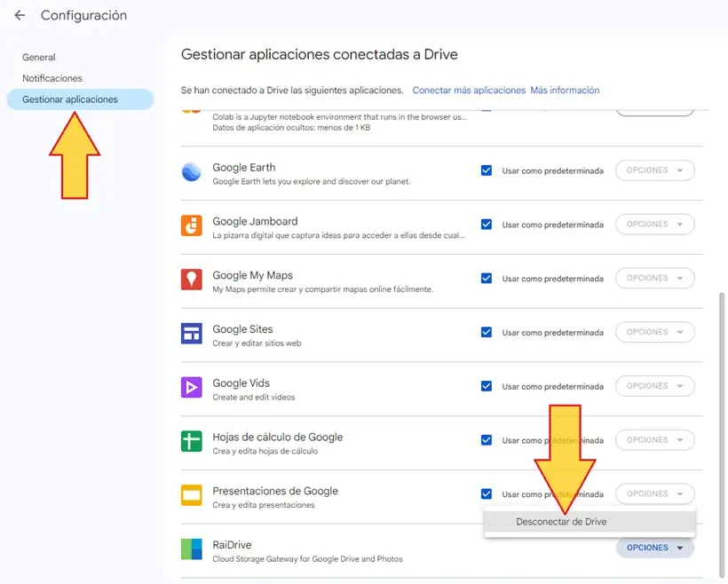This screenshot has width=728, height=584.
Task: Click 'Gestionar aplicaciones conectadas a Drive' heading
Action: [x=319, y=54]
